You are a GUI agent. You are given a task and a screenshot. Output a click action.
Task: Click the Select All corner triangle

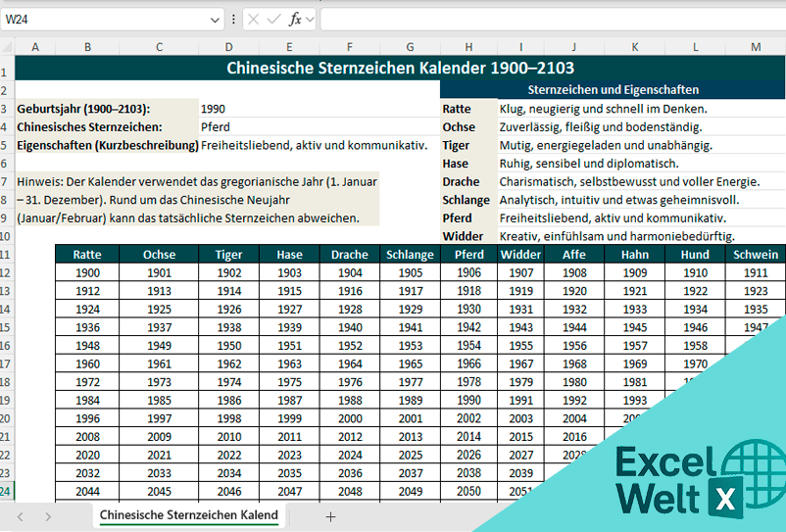tap(8, 47)
